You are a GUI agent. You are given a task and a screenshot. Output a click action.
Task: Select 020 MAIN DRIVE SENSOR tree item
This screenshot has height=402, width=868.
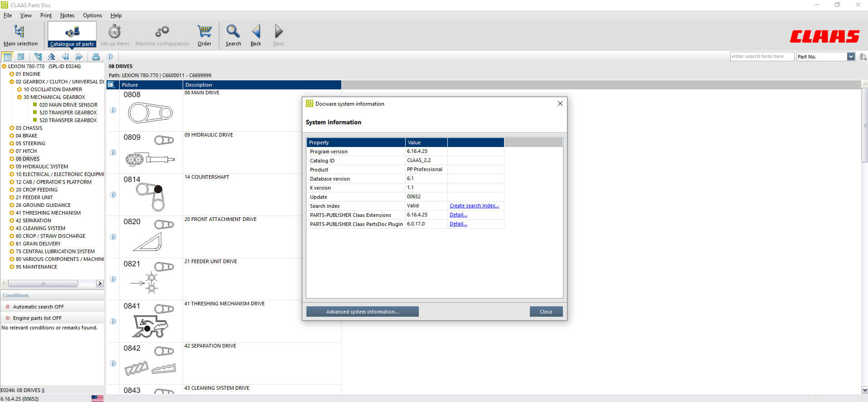[x=68, y=105]
